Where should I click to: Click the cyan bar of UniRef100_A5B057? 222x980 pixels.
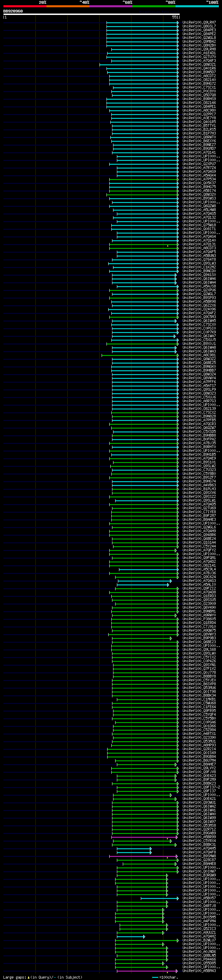(160, 899)
